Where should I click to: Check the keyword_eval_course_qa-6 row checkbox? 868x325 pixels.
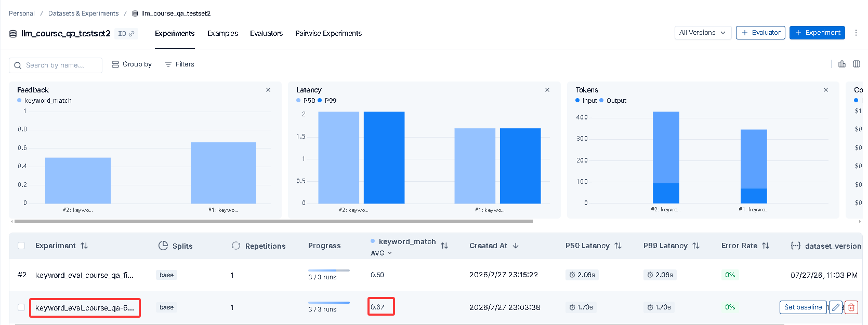(x=21, y=307)
